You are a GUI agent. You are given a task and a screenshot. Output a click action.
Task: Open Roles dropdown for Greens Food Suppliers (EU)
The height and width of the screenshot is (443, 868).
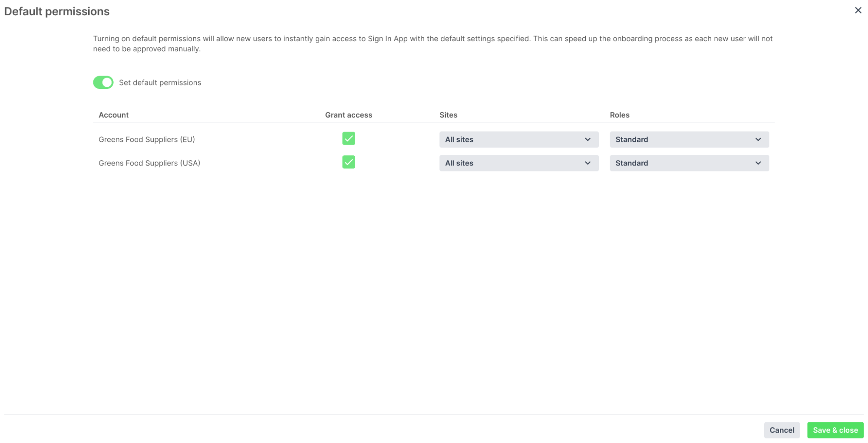689,140
